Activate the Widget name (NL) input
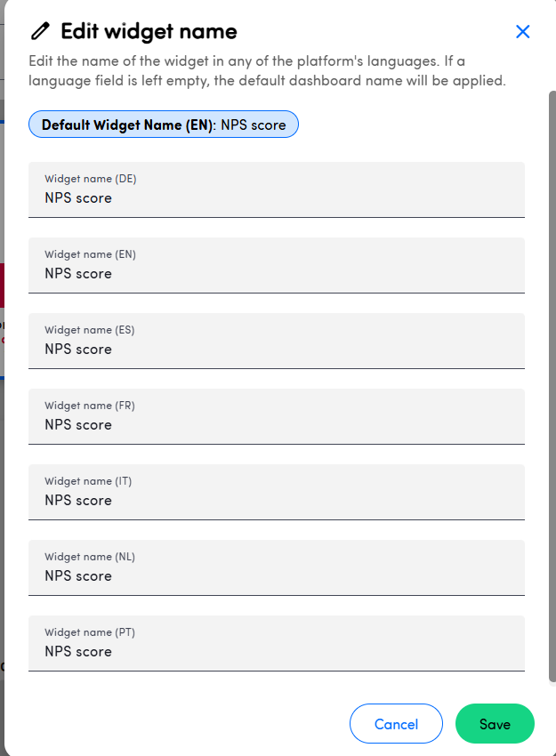The height and width of the screenshot is (756, 556). pyautogui.click(x=277, y=568)
